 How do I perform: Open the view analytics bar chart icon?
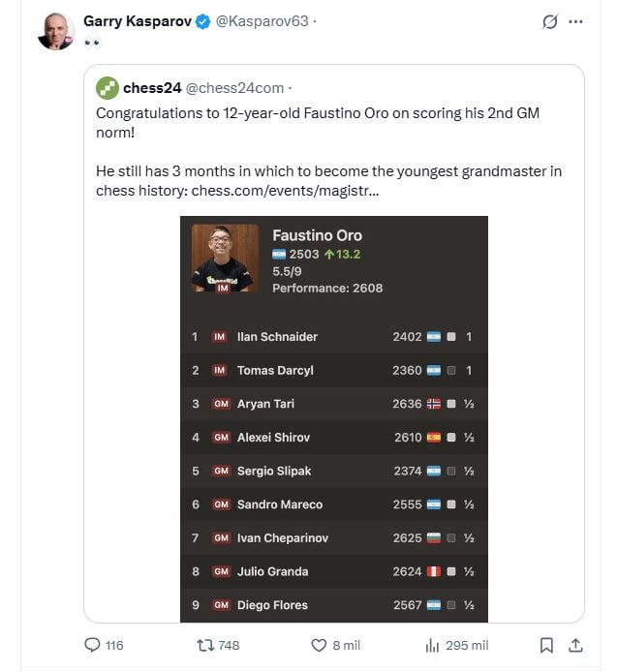coord(432,645)
